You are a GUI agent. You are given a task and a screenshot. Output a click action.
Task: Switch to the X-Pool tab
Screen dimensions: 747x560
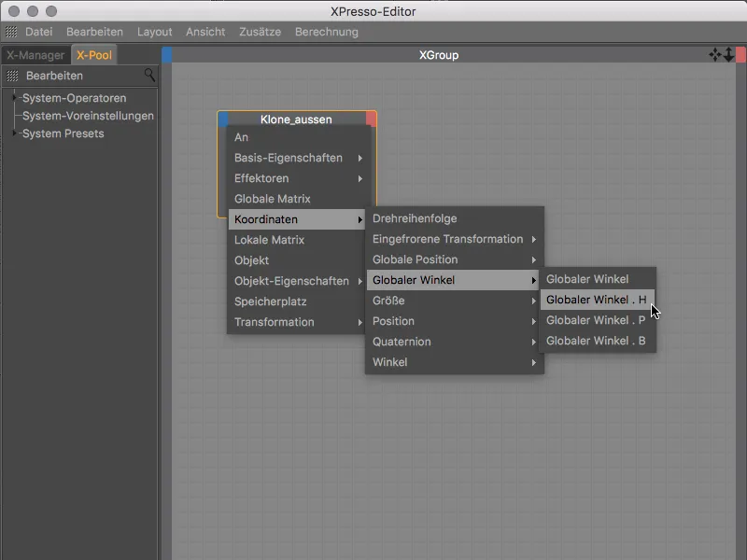[x=94, y=55]
